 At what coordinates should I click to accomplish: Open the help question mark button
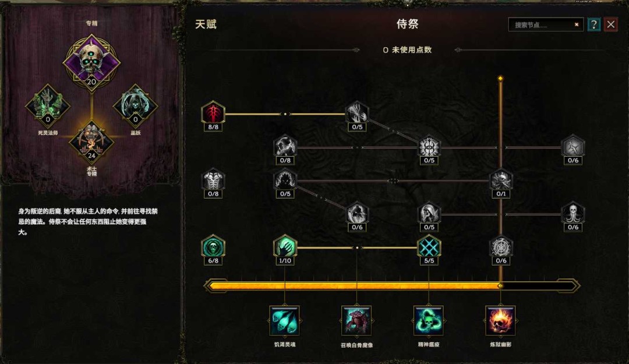click(593, 24)
